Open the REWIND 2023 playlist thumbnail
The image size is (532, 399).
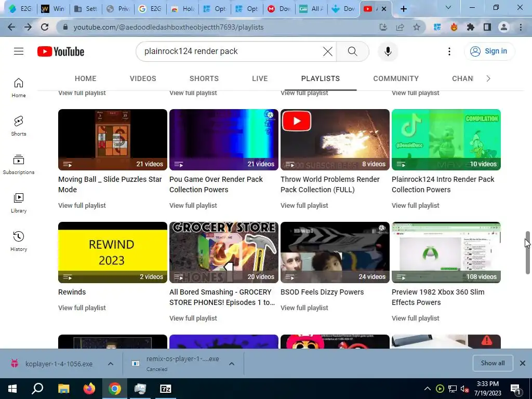[113, 252]
